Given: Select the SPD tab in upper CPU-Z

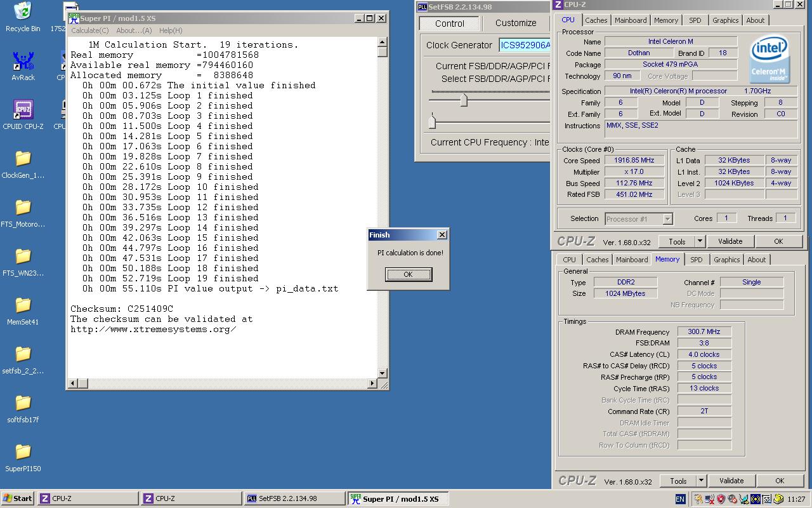Looking at the screenshot, I should [695, 20].
